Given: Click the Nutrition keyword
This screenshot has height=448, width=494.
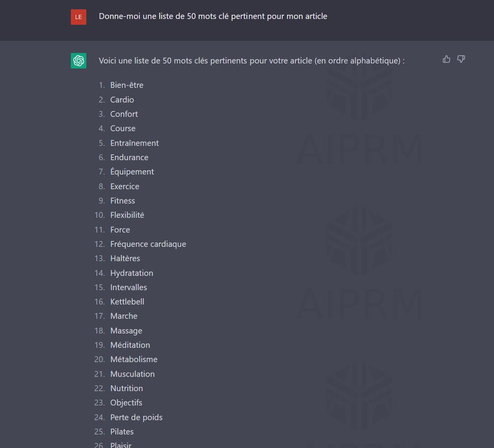Looking at the screenshot, I should [x=127, y=388].
